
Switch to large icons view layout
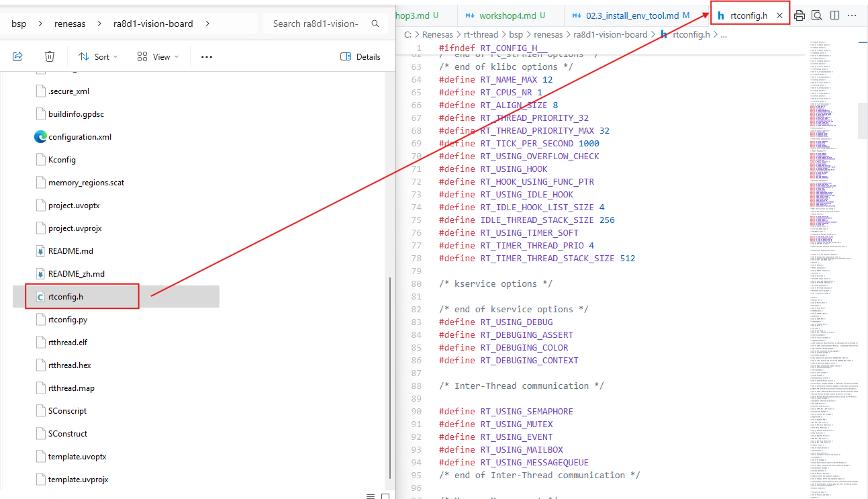pos(385,496)
